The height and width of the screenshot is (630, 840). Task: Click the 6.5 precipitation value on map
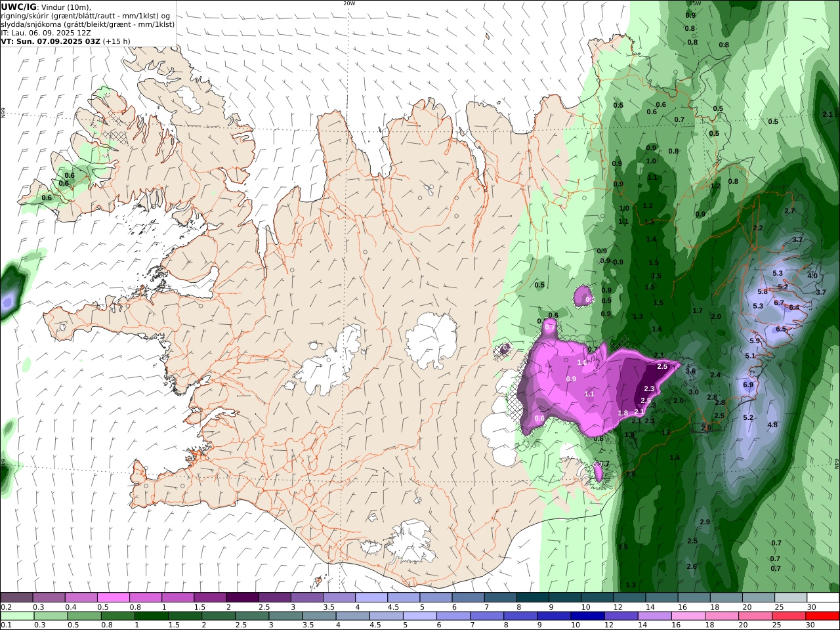point(781,329)
